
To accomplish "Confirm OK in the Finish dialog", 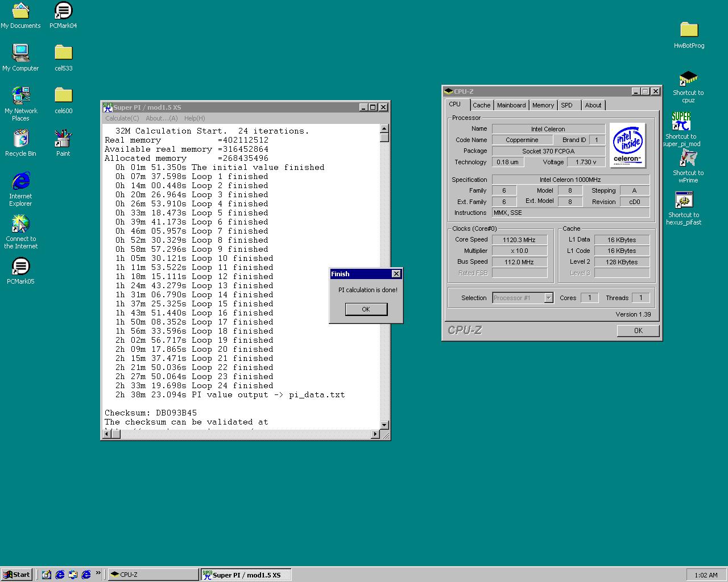I will (366, 309).
